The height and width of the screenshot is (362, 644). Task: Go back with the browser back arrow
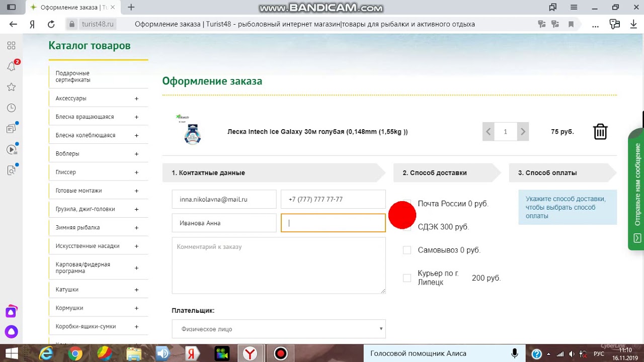point(13,24)
